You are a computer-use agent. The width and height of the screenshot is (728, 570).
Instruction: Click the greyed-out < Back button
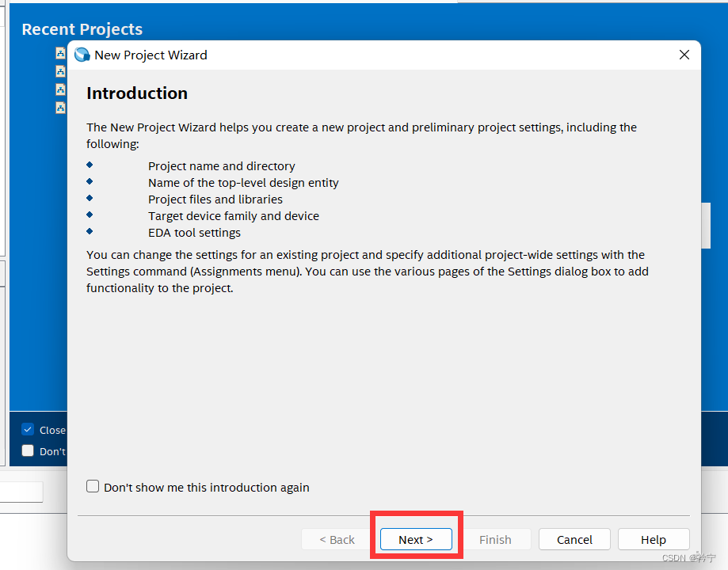click(337, 539)
